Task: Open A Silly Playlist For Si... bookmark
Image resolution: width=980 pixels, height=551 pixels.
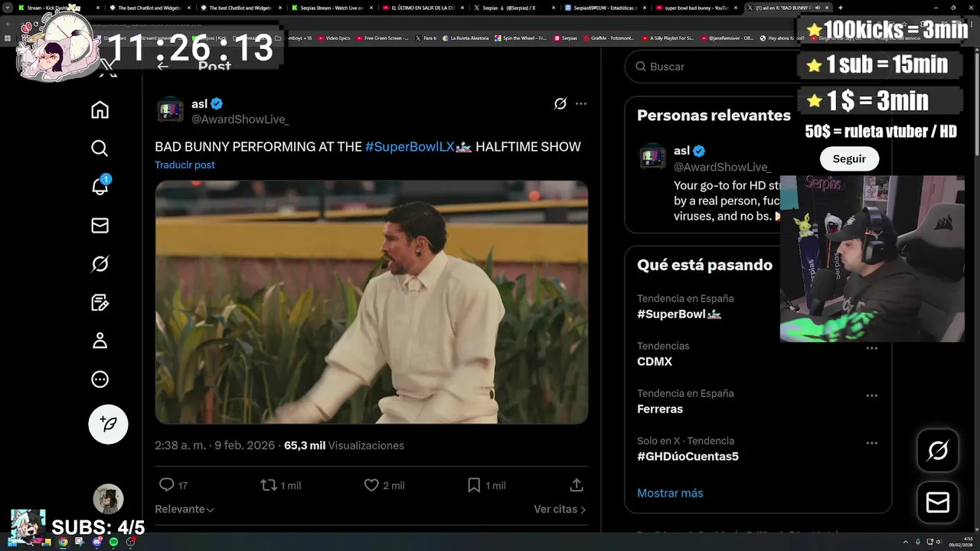Action: [x=668, y=37]
